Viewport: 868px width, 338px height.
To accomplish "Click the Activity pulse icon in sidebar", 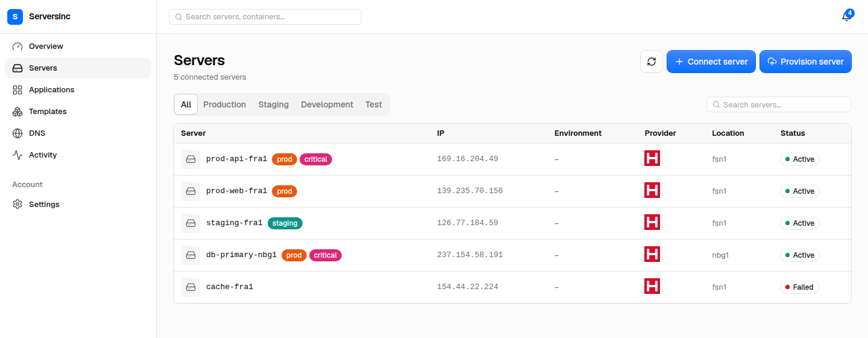I will click(17, 155).
